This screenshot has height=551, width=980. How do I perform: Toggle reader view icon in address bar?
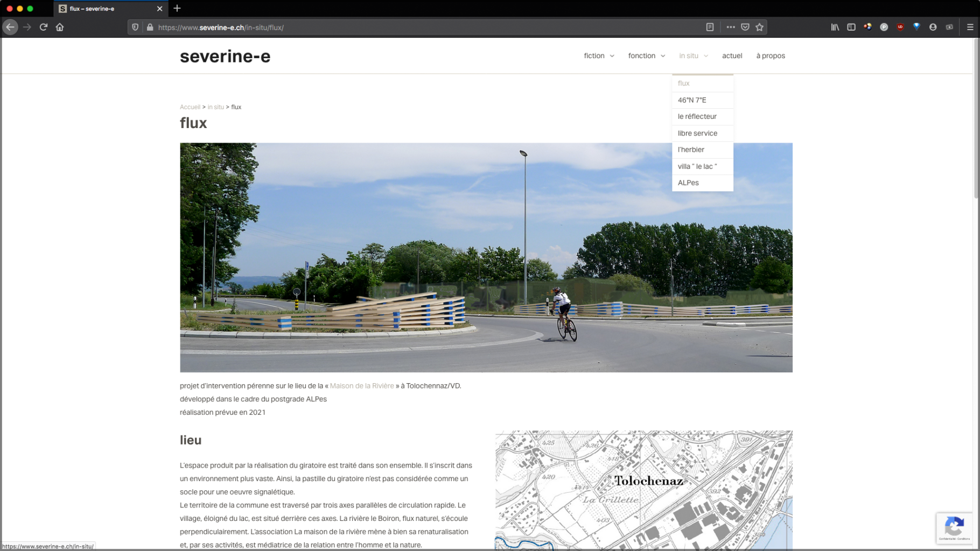(710, 27)
